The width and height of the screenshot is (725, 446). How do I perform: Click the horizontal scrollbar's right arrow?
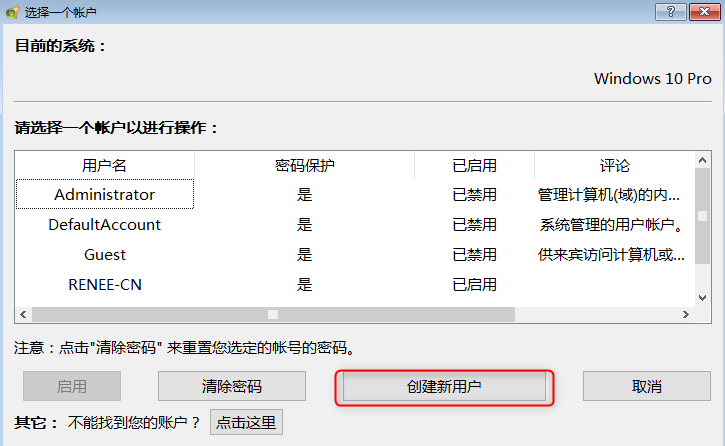click(x=686, y=315)
